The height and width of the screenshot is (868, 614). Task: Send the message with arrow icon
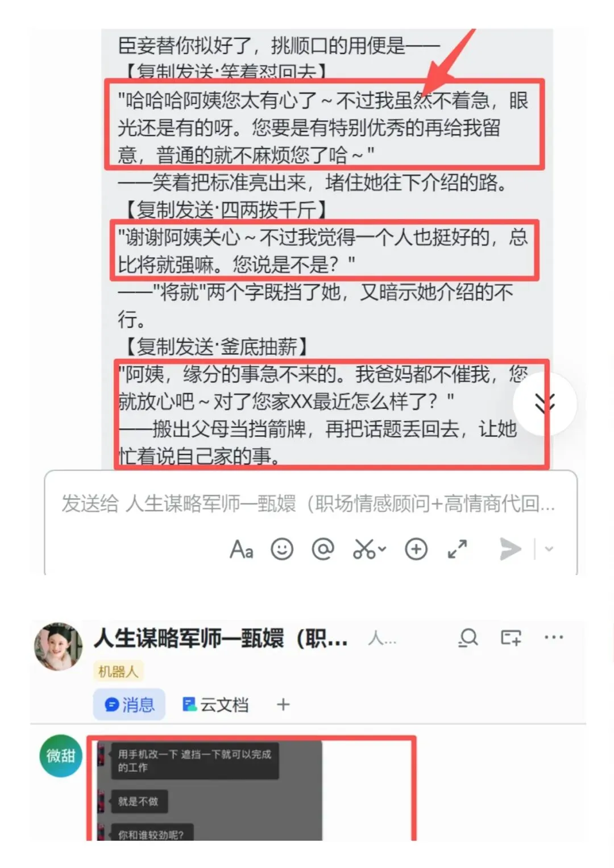pos(510,549)
